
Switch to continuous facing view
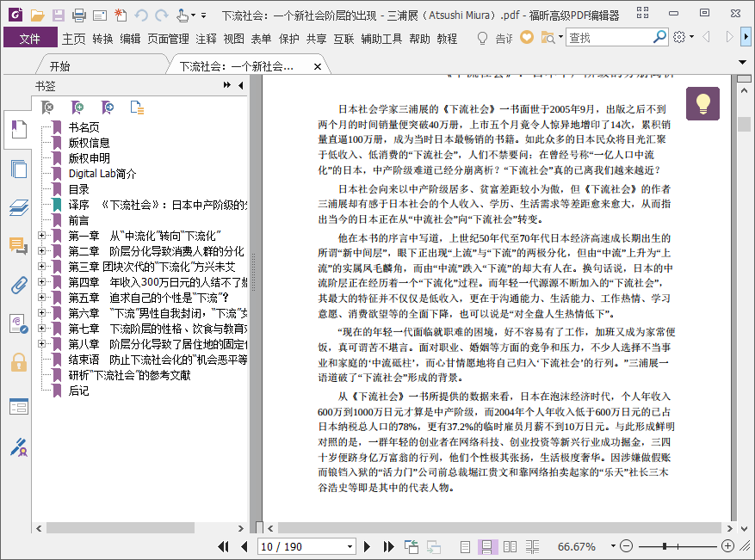click(533, 546)
